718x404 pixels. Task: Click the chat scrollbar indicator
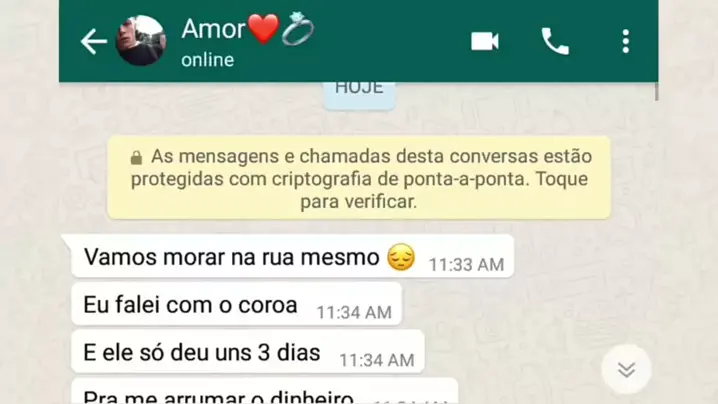(657, 92)
